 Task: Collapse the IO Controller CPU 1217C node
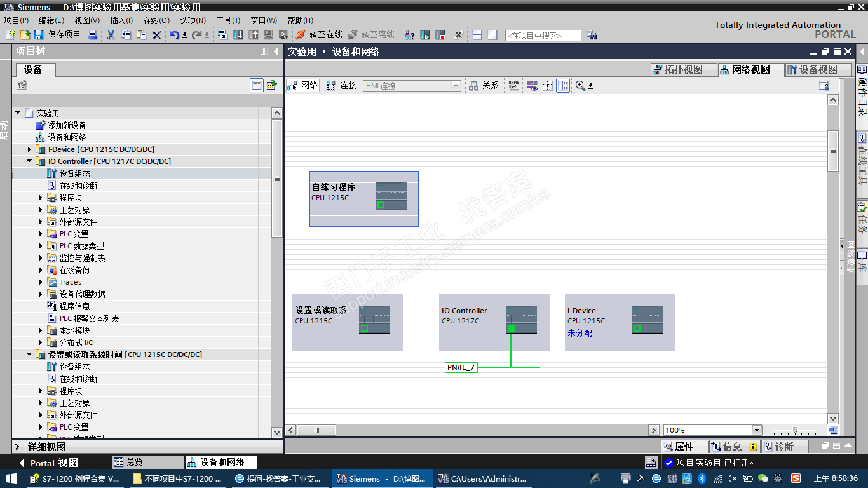[x=29, y=161]
